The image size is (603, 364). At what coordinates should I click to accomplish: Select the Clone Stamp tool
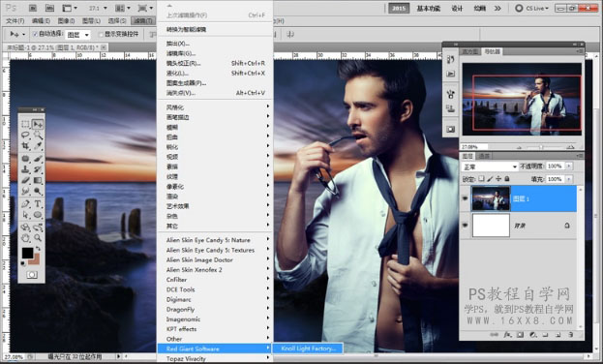click(x=26, y=169)
